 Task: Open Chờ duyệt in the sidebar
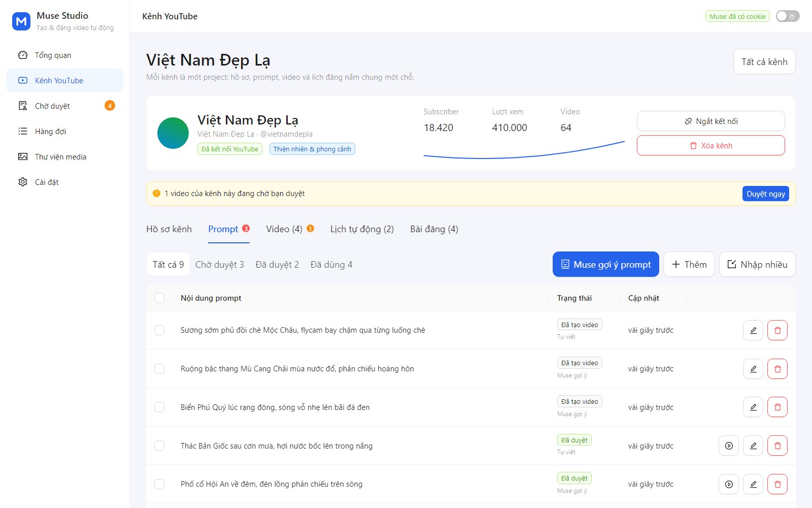64,106
